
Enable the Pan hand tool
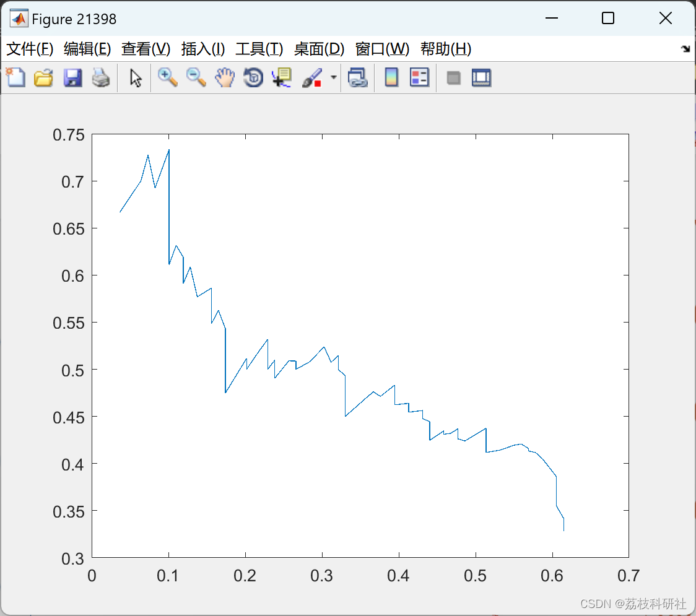(225, 78)
